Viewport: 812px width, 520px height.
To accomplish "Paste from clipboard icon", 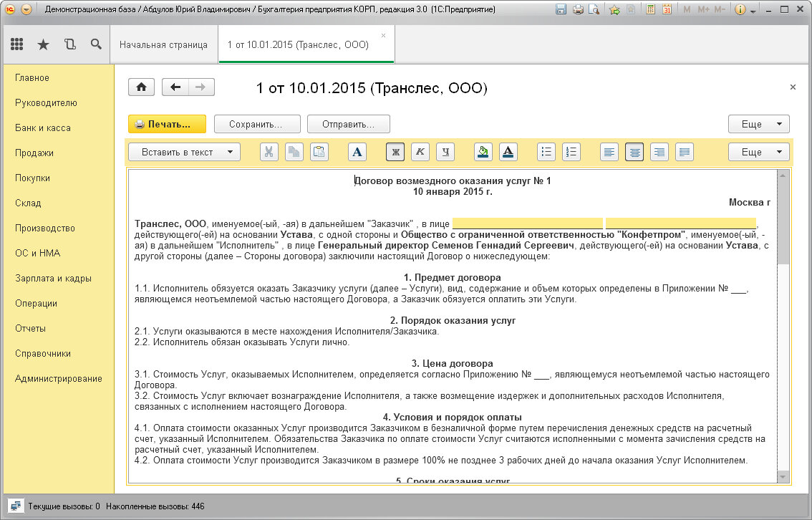I will [319, 153].
